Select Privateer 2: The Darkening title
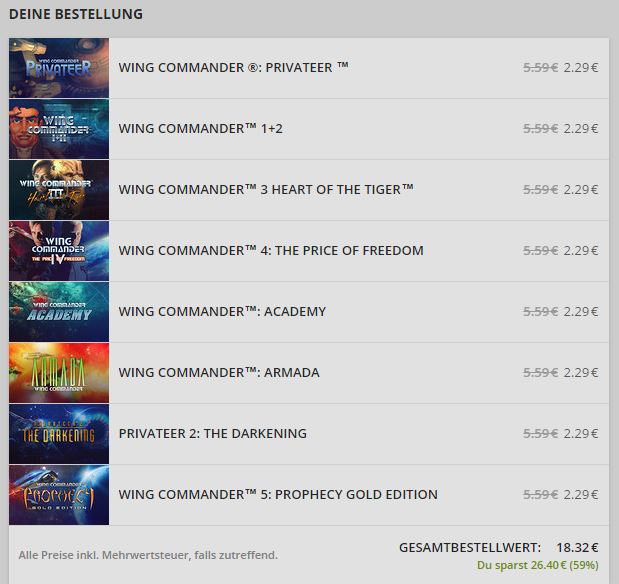Viewport: 619px width, 584px height. pos(213,434)
